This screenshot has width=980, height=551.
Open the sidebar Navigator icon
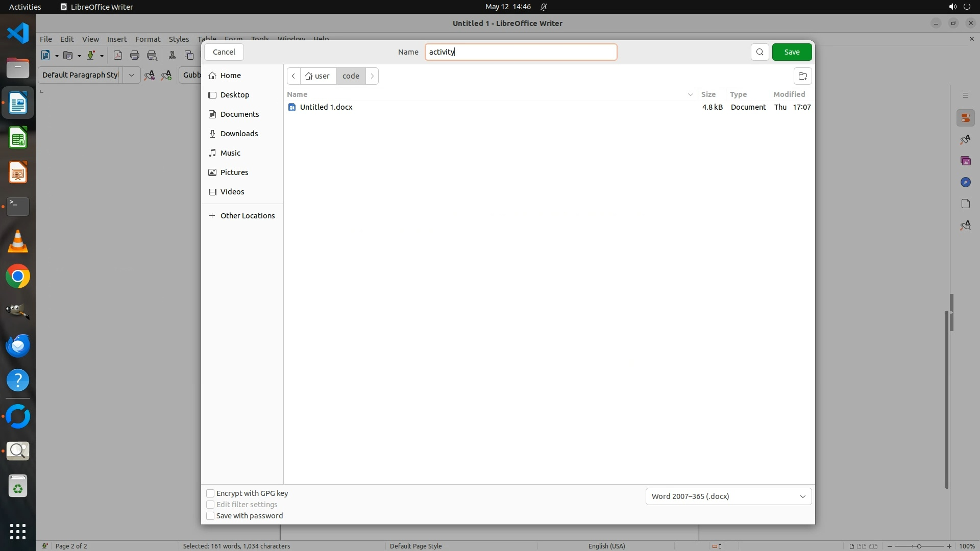point(965,182)
